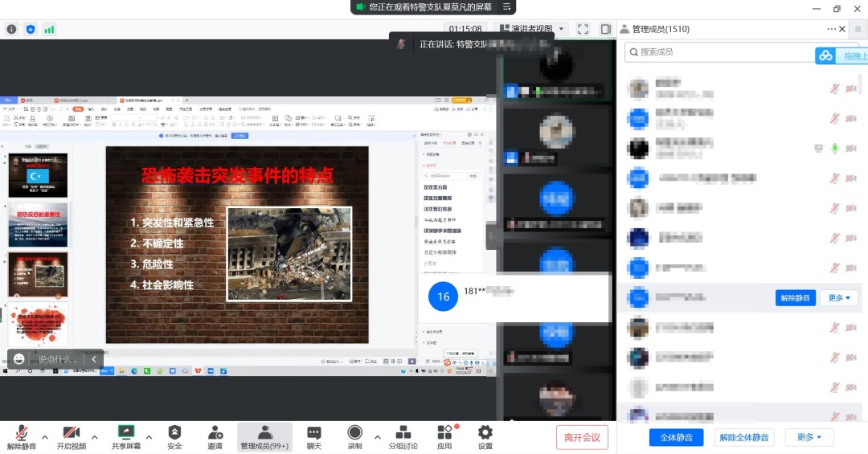Expand audio options arrow next to 解除静音
Viewport: 868px width, 454px height.
(45, 437)
